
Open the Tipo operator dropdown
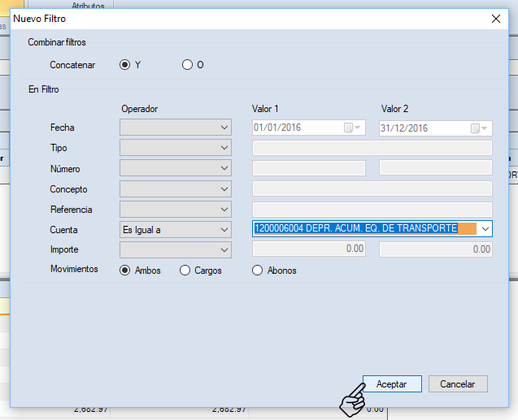pyautogui.click(x=176, y=148)
